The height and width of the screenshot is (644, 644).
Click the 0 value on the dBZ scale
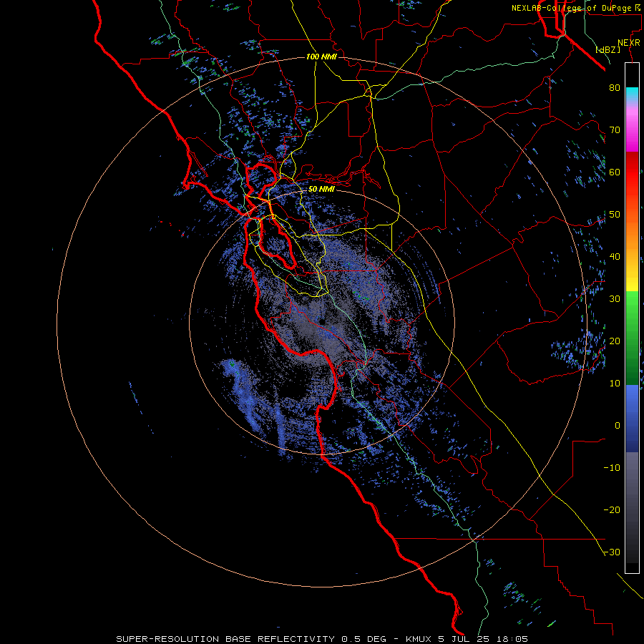(618, 426)
